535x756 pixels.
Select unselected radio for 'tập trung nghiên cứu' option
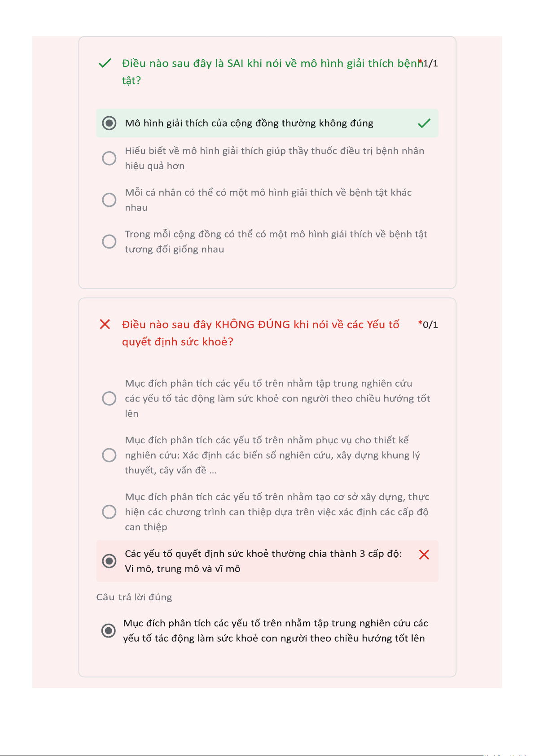click(x=109, y=398)
